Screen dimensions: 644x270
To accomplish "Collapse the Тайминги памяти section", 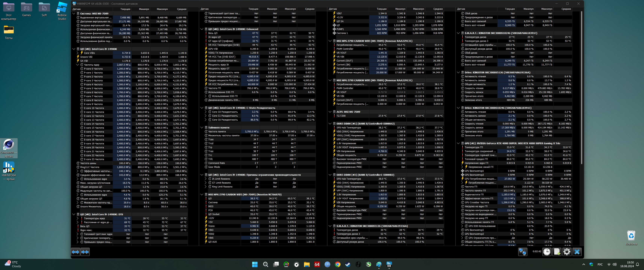I will pos(202,127).
